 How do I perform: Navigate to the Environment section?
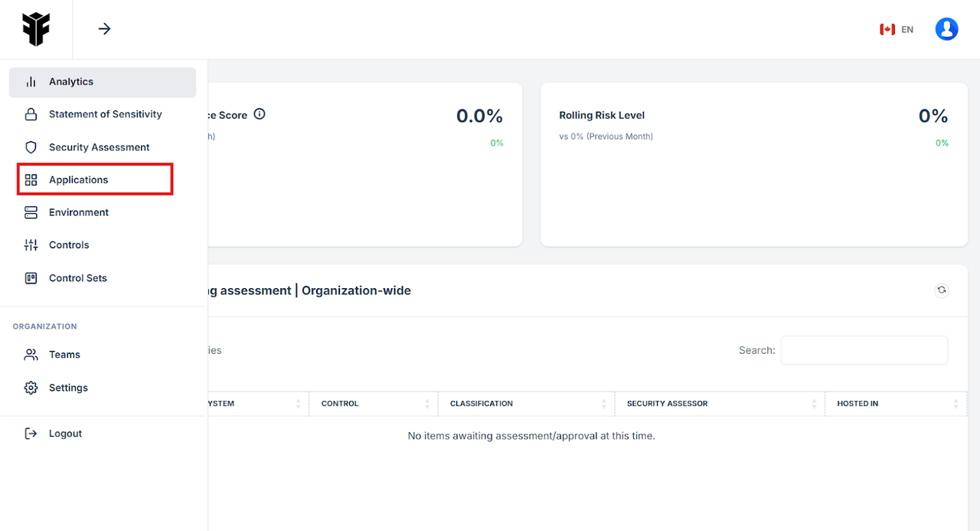pos(79,212)
